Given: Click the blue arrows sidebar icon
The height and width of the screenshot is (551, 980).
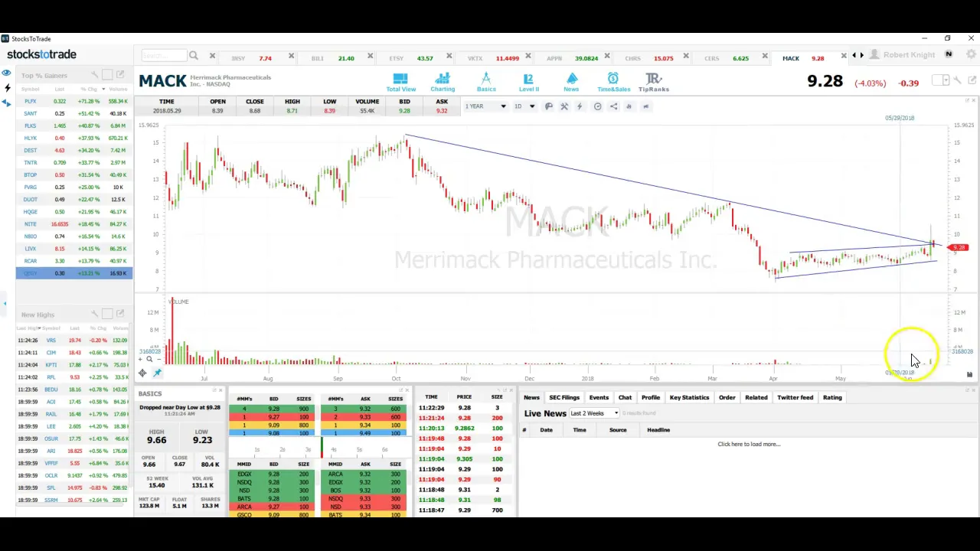Looking at the screenshot, I should [x=7, y=103].
